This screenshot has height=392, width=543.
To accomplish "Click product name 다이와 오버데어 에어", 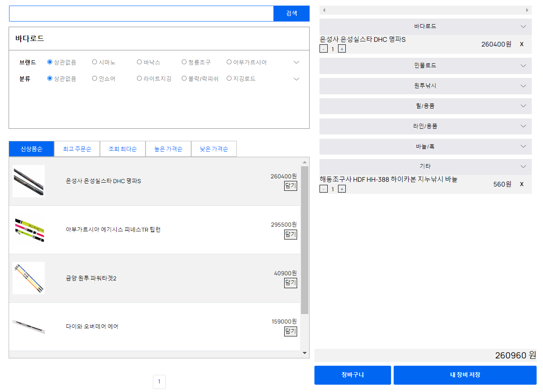I will (92, 327).
